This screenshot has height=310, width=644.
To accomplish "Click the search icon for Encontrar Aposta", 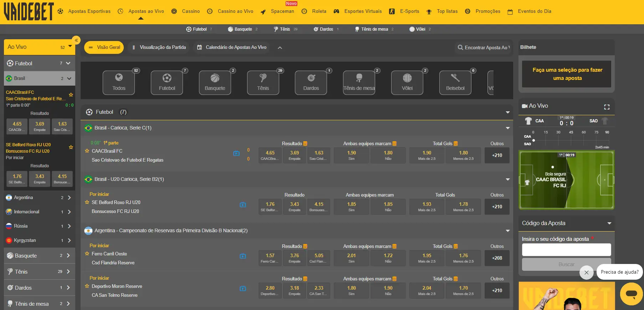I will pyautogui.click(x=460, y=47).
